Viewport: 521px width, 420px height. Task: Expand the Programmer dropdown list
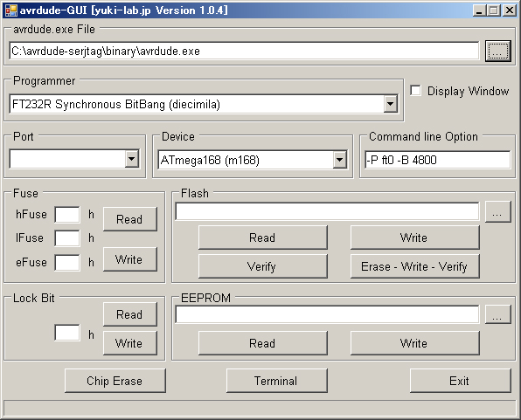click(391, 104)
